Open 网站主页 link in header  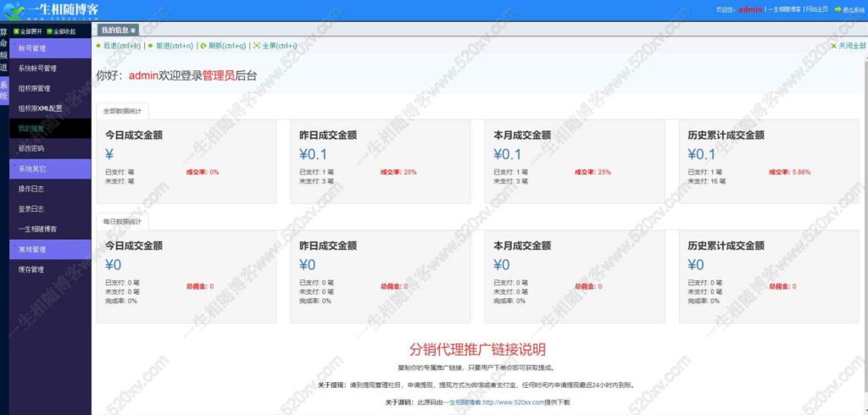818,9
